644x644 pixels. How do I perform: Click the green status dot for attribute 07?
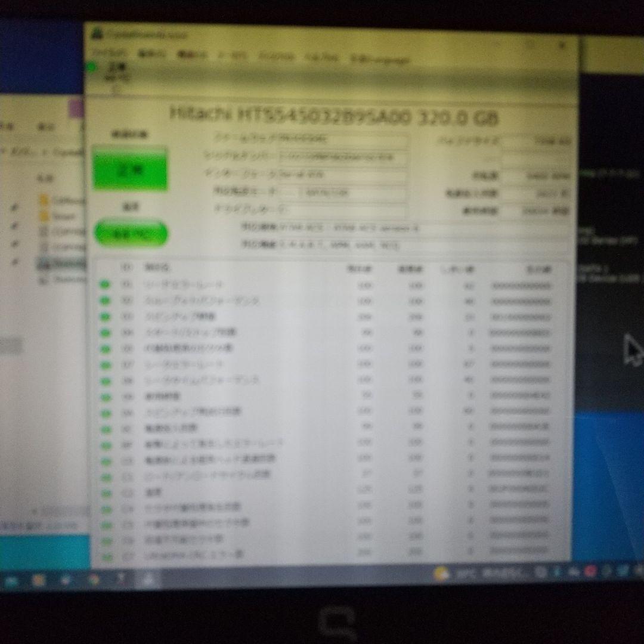[106, 365]
